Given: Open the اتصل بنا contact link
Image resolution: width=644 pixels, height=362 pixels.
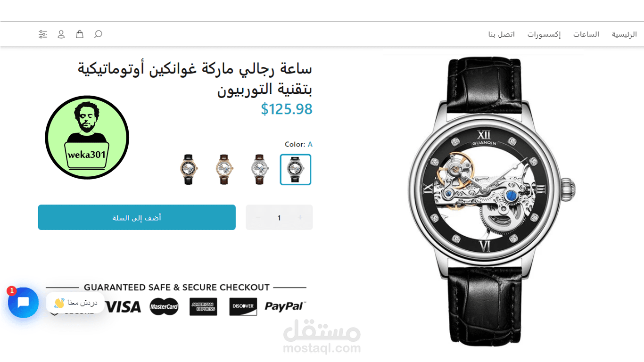Looking at the screenshot, I should click(x=502, y=34).
